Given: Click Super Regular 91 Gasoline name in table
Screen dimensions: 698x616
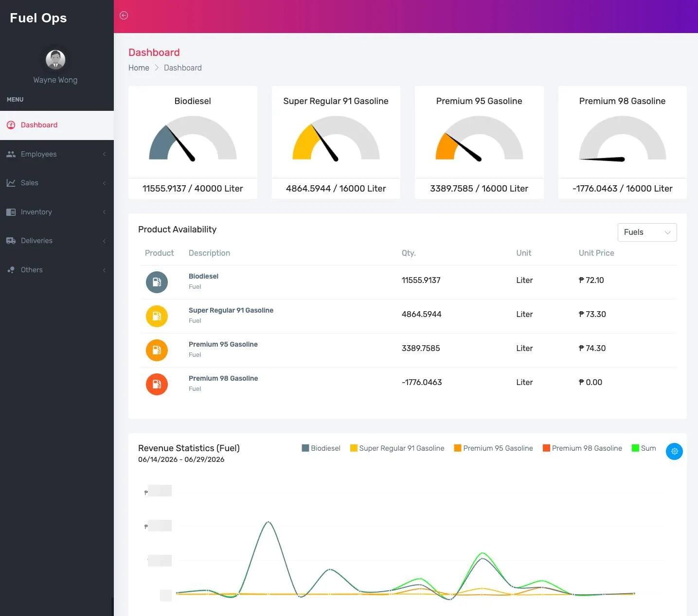Looking at the screenshot, I should (x=231, y=310).
